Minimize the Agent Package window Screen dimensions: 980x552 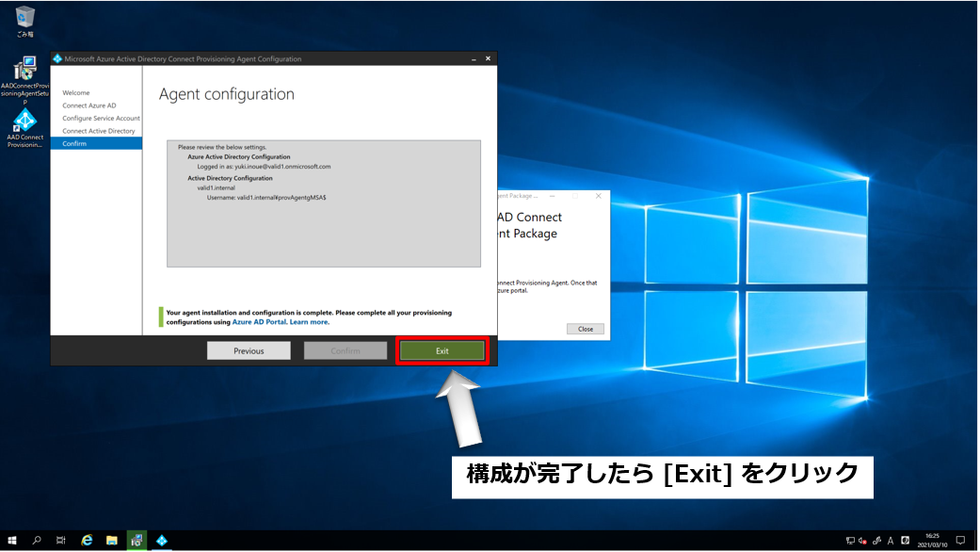coord(552,196)
